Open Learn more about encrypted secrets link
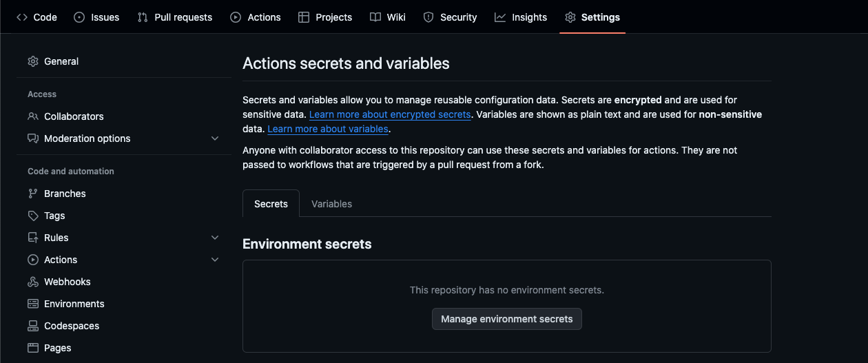Image resolution: width=868 pixels, height=363 pixels. tap(390, 114)
